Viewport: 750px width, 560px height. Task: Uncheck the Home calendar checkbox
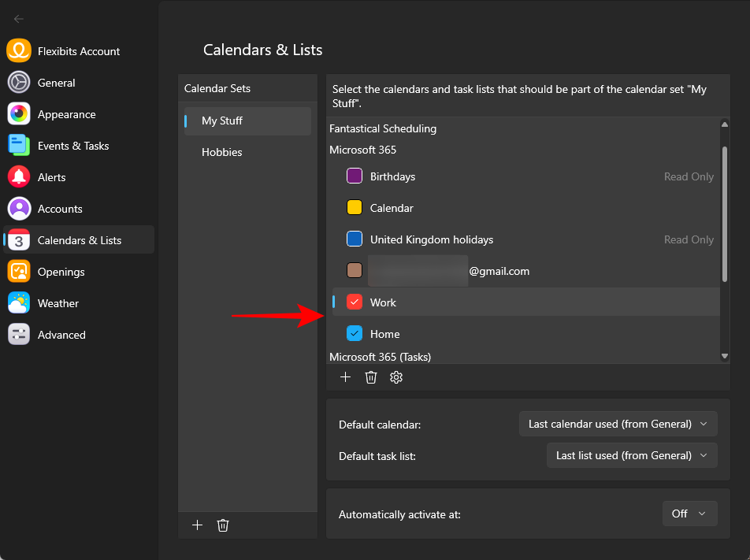pyautogui.click(x=355, y=334)
